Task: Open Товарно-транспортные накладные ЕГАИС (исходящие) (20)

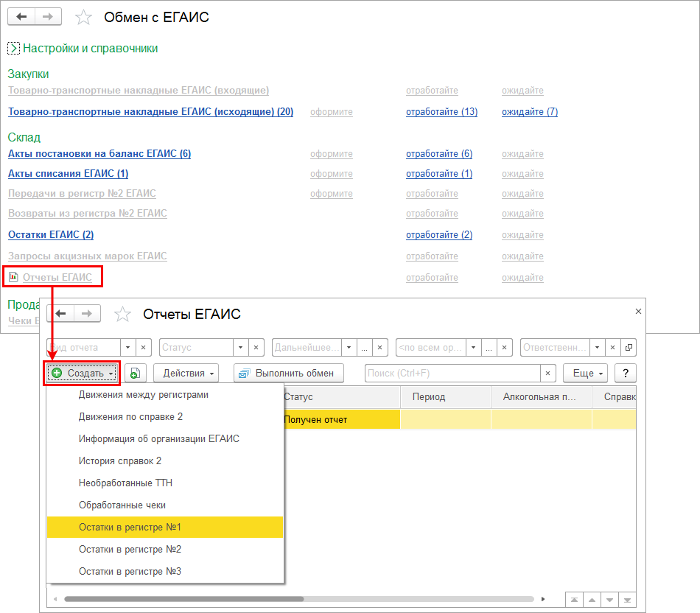Action: 150,111
